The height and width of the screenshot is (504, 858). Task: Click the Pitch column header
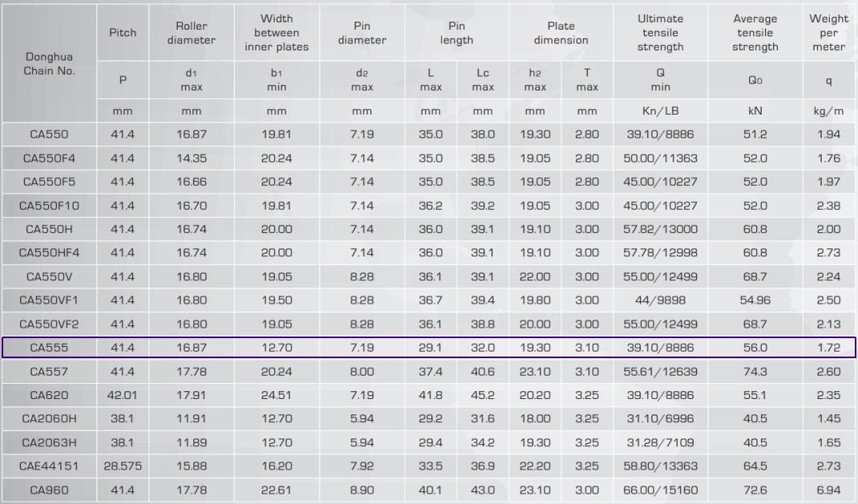123,33
